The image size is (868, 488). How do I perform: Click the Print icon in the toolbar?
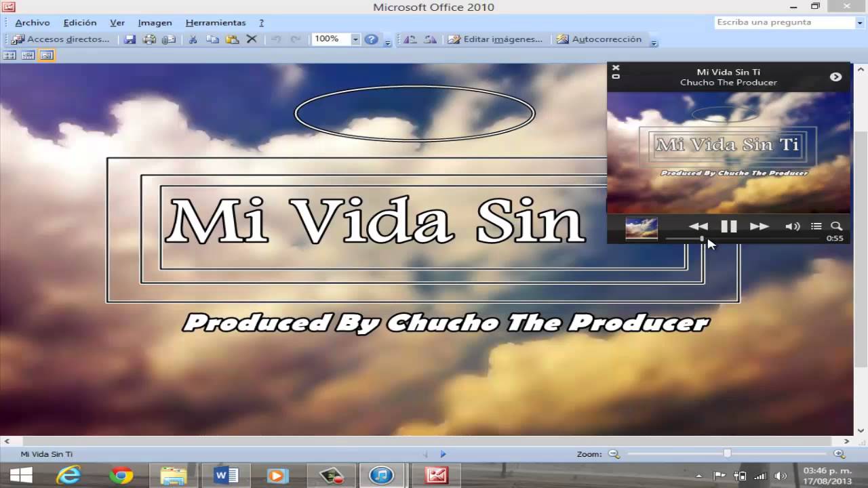(150, 39)
